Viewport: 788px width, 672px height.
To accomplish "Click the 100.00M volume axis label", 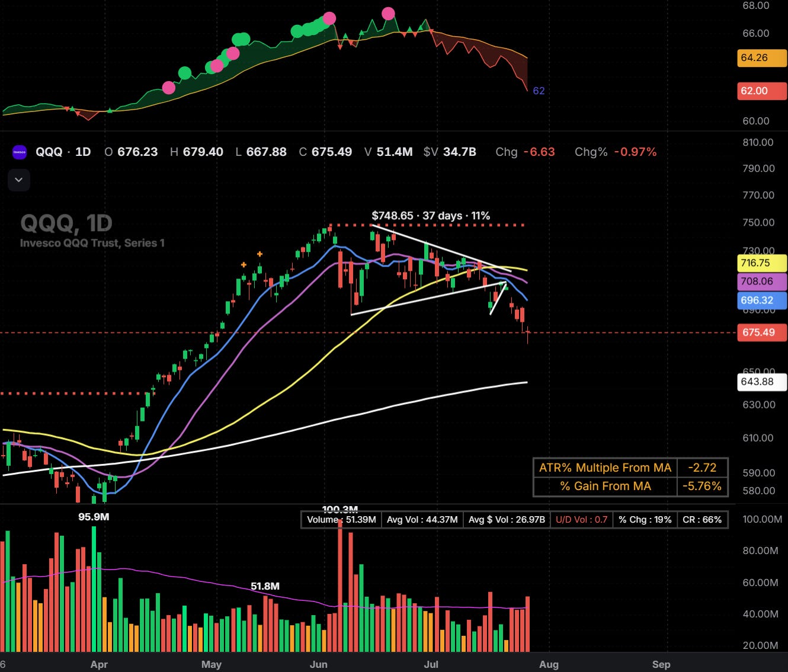I will click(x=763, y=519).
